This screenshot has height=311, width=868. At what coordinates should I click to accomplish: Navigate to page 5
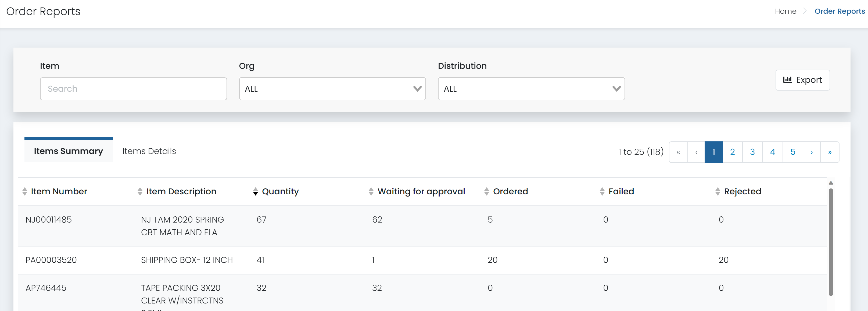792,152
